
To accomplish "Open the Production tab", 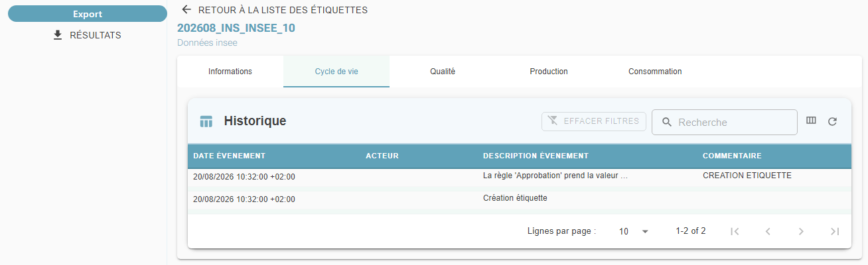I will [x=549, y=72].
